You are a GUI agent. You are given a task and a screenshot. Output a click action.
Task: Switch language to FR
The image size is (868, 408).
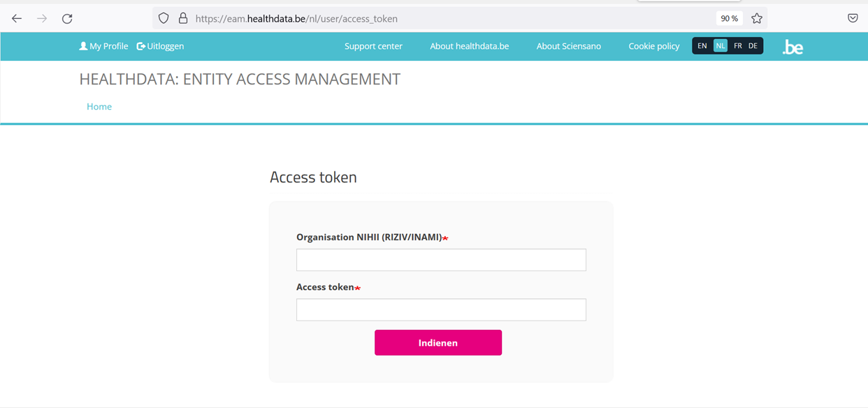coord(737,46)
